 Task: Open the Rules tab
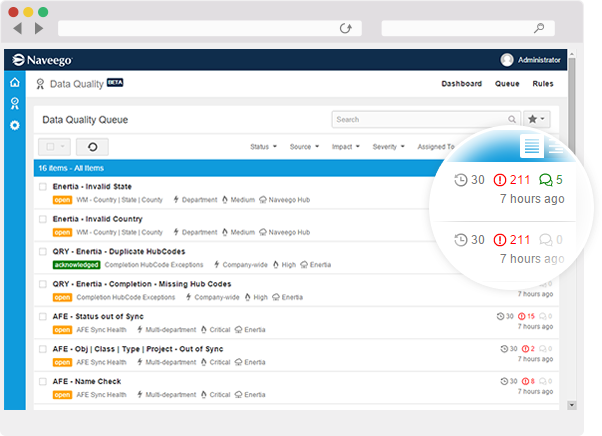pos(542,84)
